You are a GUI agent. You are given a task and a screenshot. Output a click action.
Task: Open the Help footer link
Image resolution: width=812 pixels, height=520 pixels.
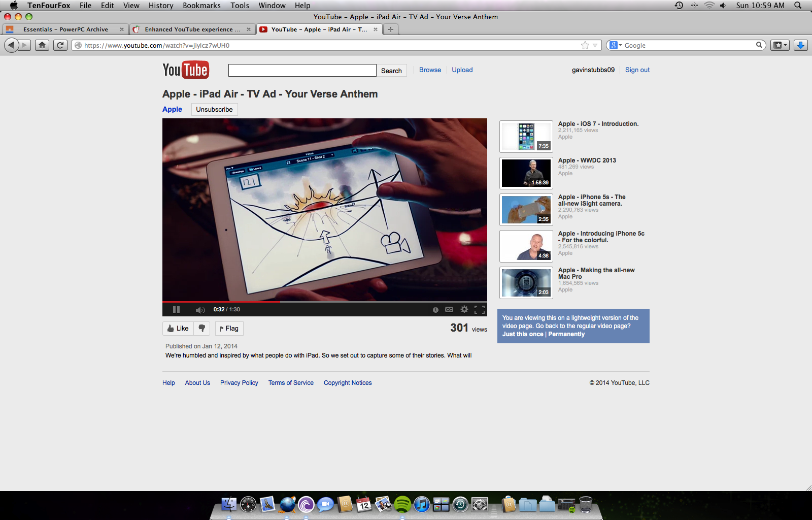[168, 383]
